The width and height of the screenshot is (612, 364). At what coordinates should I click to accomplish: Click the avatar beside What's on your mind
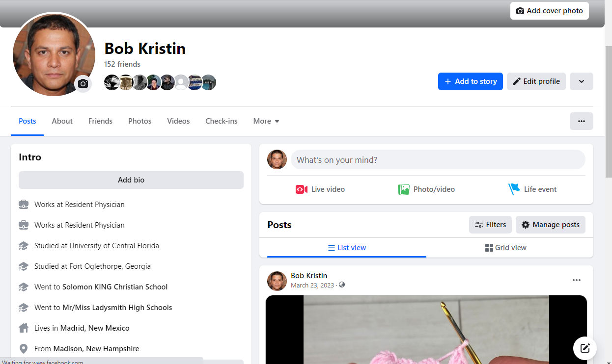click(277, 160)
